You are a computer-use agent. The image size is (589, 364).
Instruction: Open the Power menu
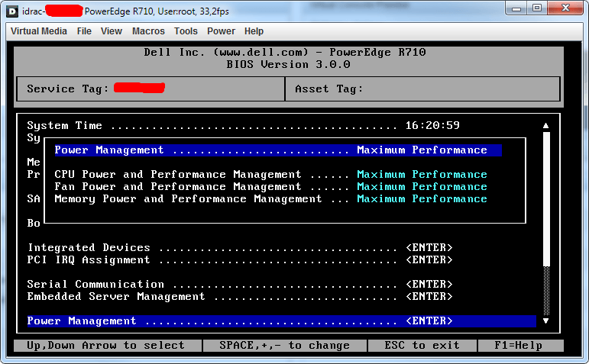221,31
